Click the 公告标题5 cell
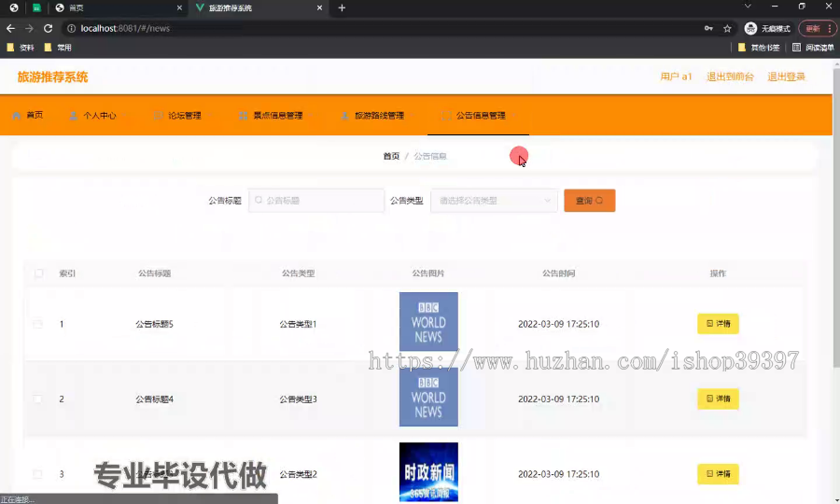This screenshot has width=840, height=504. pyautogui.click(x=154, y=324)
